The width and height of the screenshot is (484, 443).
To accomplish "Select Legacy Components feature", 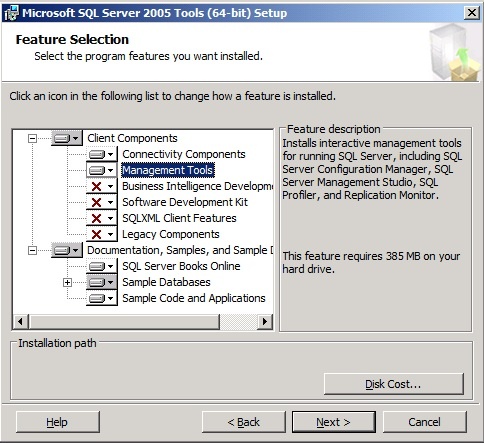I will [x=171, y=234].
